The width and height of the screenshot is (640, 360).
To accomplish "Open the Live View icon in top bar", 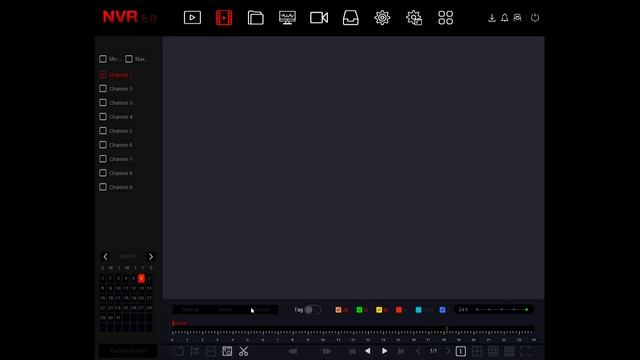I will [x=192, y=18].
